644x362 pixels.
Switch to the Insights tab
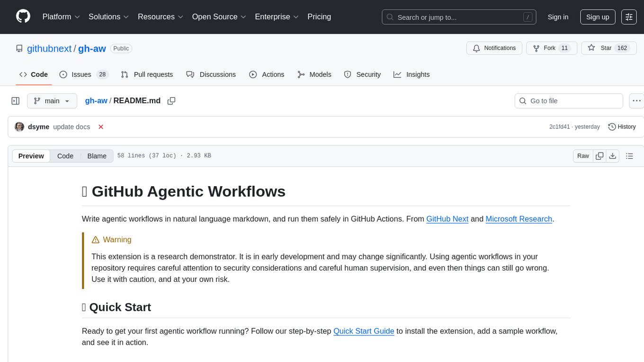(x=411, y=74)
